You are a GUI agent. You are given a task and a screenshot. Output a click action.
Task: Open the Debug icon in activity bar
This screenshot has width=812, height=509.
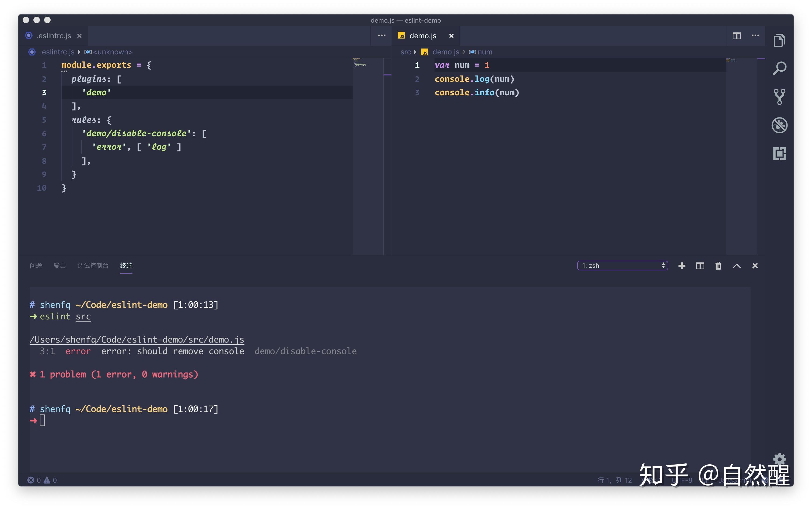(779, 125)
